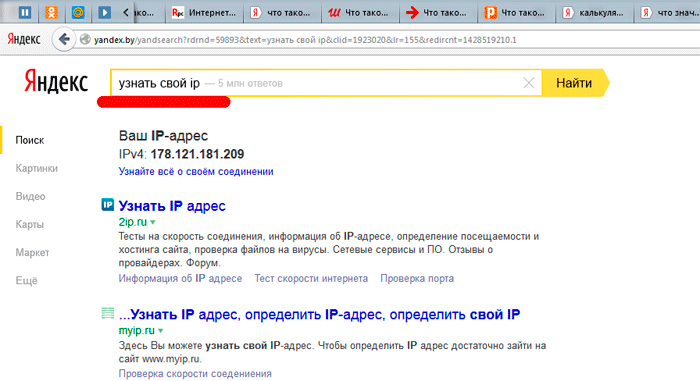Open the pinned Odnoklassniki tab
The width and height of the screenshot is (700, 381).
point(51,12)
